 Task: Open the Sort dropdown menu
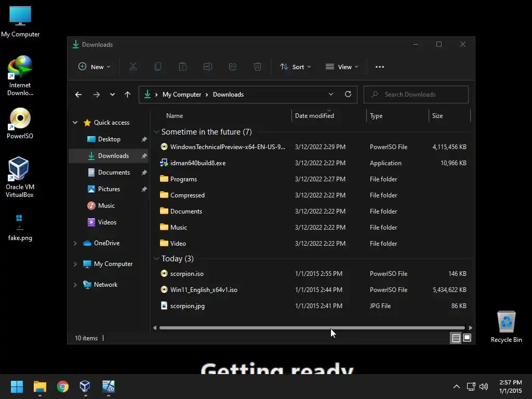point(295,67)
